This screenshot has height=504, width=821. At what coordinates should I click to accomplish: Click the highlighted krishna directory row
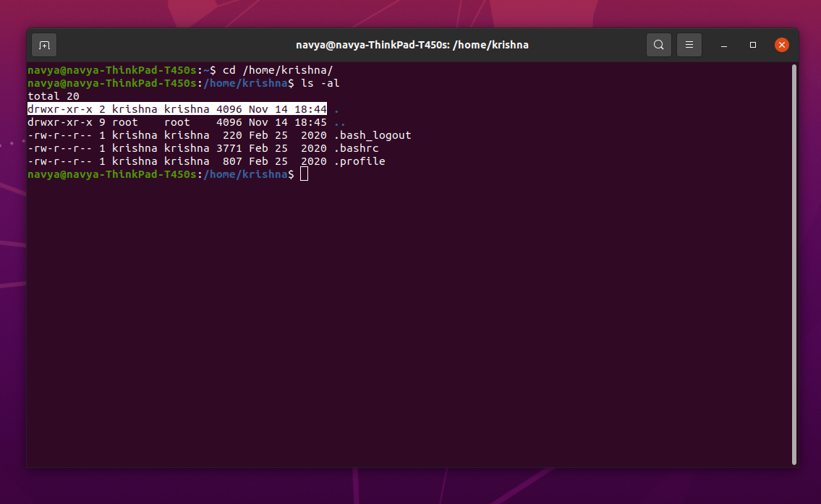tap(177, 109)
